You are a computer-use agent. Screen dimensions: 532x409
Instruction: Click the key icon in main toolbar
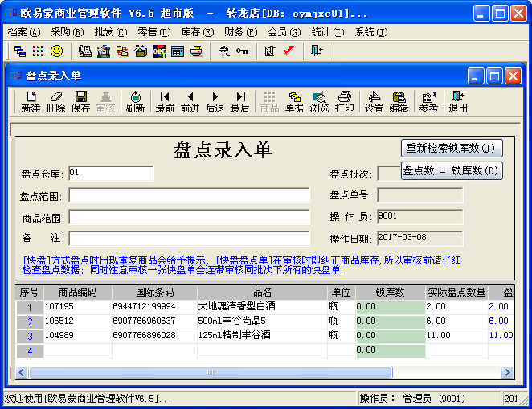(242, 51)
